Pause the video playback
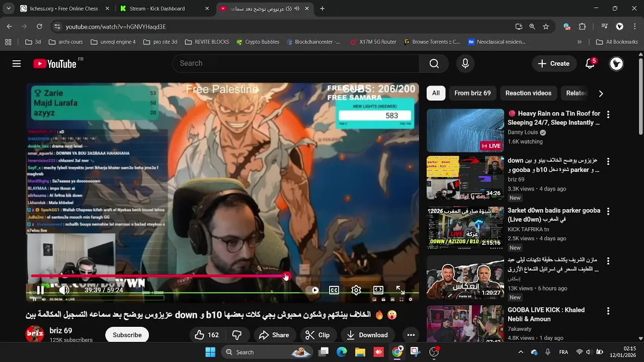Image resolution: width=644 pixels, height=362 pixels. coord(40,290)
